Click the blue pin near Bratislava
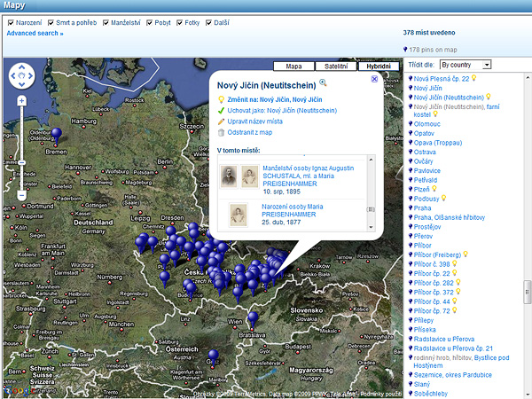Screen dimensions: 532x399 (253, 318)
